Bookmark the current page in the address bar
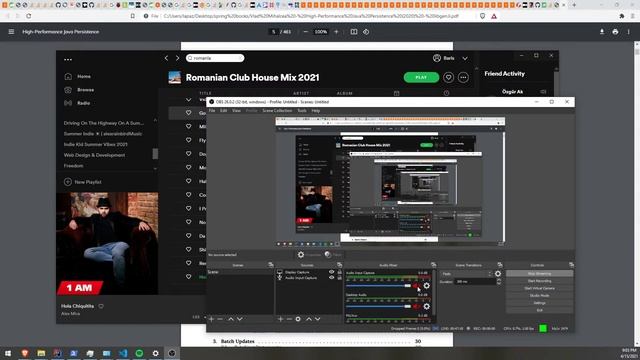Image resolution: width=640 pixels, height=360 pixels. (133, 16)
